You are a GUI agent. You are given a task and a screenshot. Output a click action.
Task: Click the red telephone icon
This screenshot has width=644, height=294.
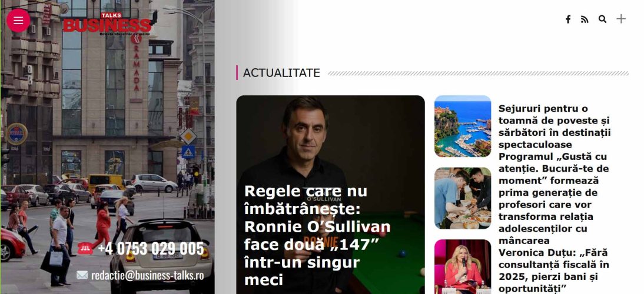tap(85, 248)
